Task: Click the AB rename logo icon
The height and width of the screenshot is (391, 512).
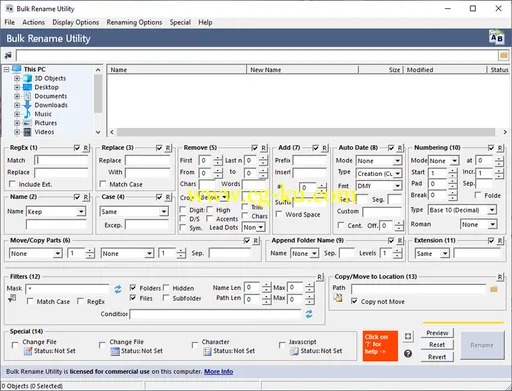Action: 496,37
